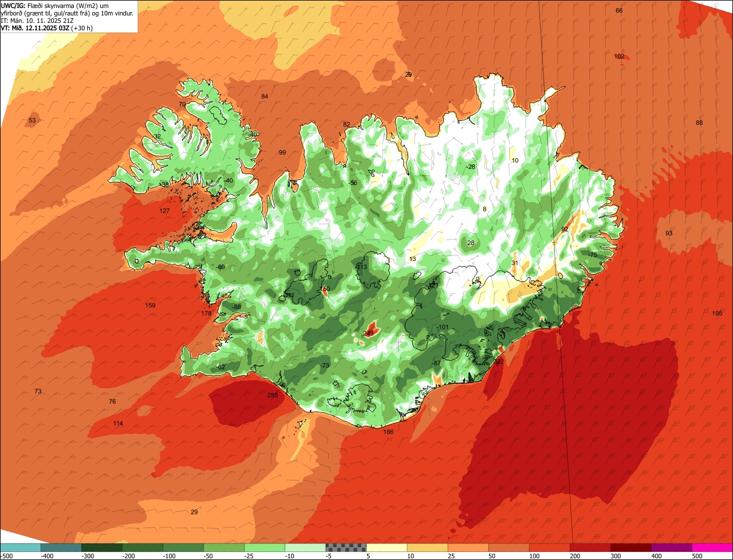Click the map value '84' north of Iceland

tap(265, 96)
